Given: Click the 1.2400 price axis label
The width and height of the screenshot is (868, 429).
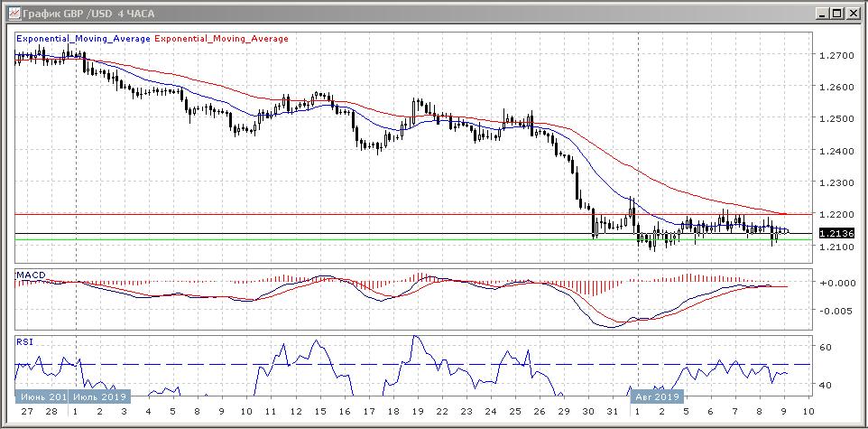Looking at the screenshot, I should coord(835,151).
